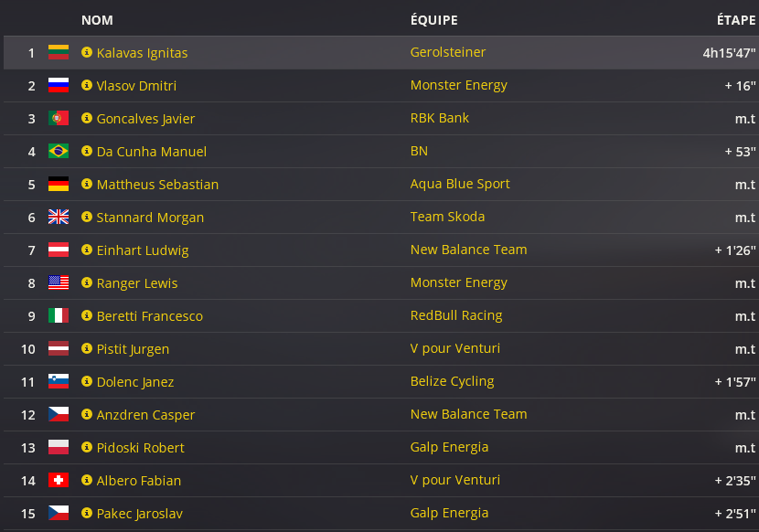The image size is (759, 532).
Task: Click info icon next to Da Cunha Manuel
Action: click(87, 152)
